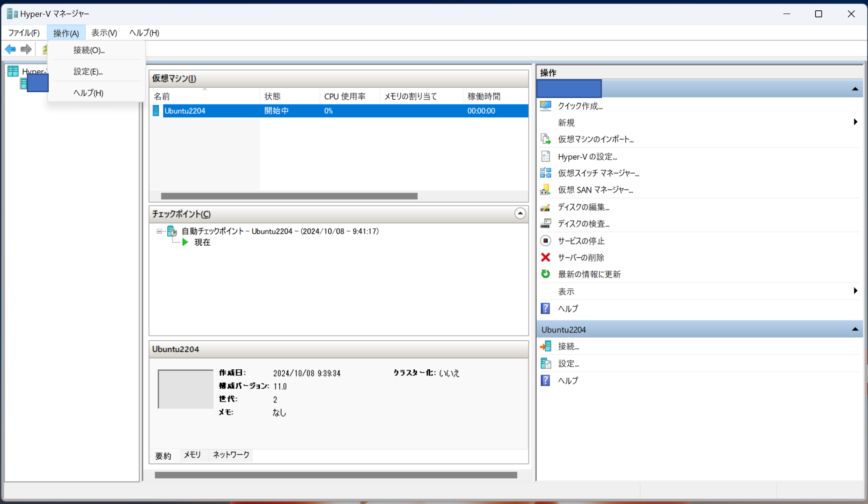868x504 pixels.
Task: Click the 00:00:00 uptime cell
Action: click(481, 111)
